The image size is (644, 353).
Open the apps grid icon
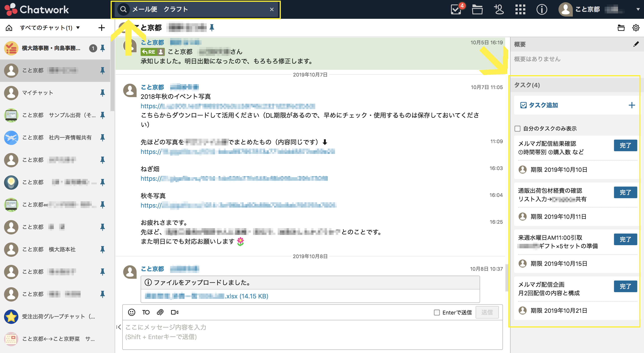tap(520, 9)
